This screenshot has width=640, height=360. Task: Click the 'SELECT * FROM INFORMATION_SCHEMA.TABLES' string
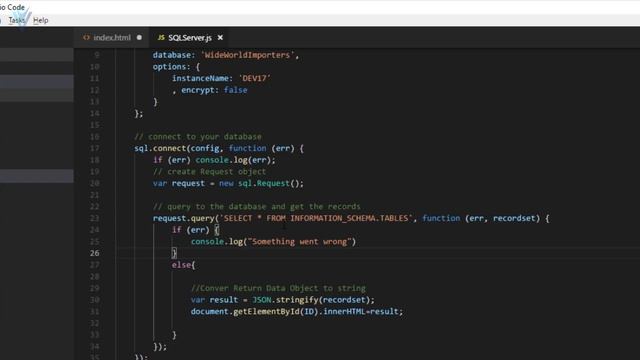tap(316, 218)
